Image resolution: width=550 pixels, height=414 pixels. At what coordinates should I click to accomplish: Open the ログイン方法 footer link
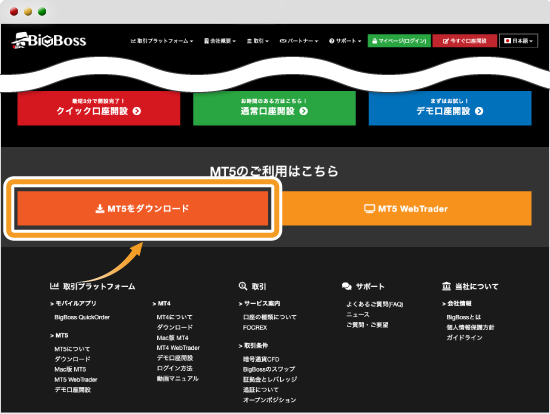[x=175, y=368]
